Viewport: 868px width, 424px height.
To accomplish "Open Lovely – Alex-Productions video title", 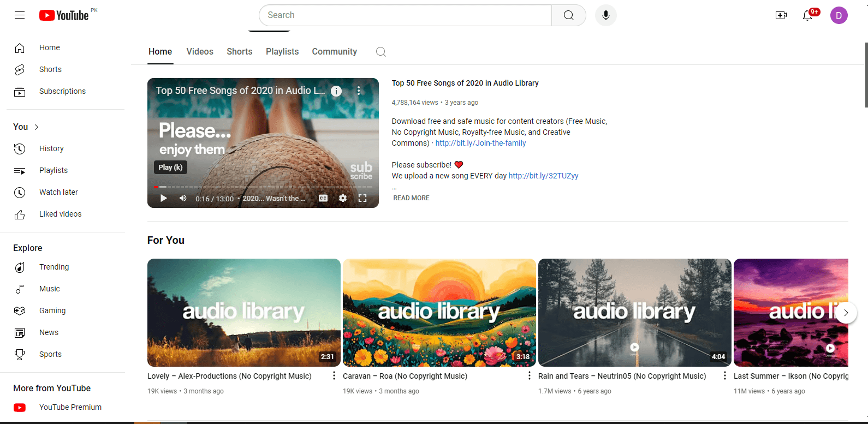I will 229,376.
